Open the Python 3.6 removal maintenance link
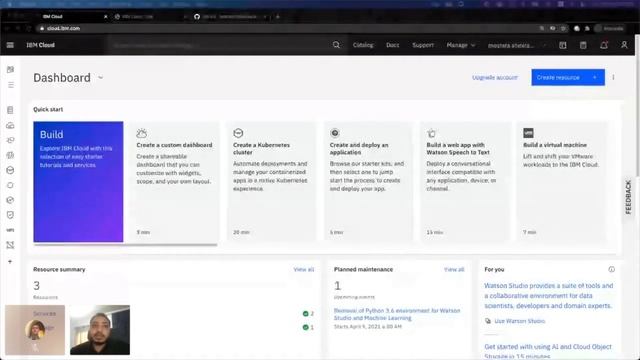The width and height of the screenshot is (640, 360). (397, 314)
